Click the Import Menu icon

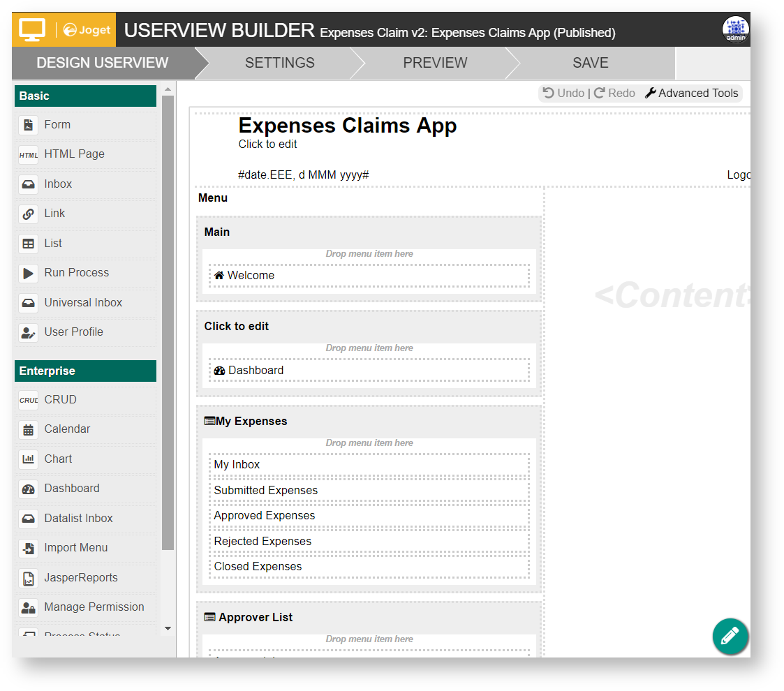tap(29, 548)
